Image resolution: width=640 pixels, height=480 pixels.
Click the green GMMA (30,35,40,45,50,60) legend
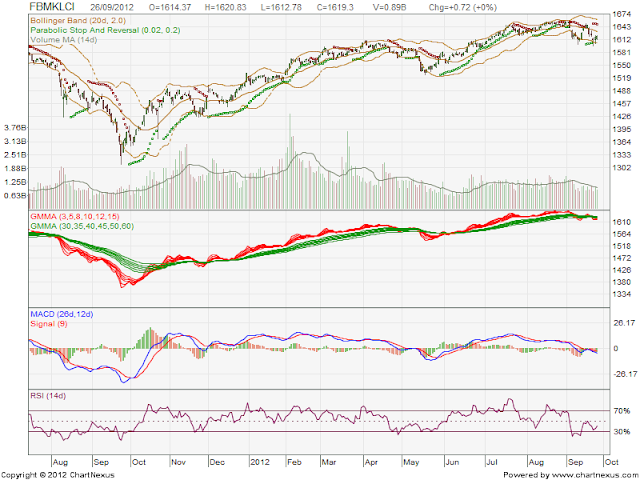point(82,226)
